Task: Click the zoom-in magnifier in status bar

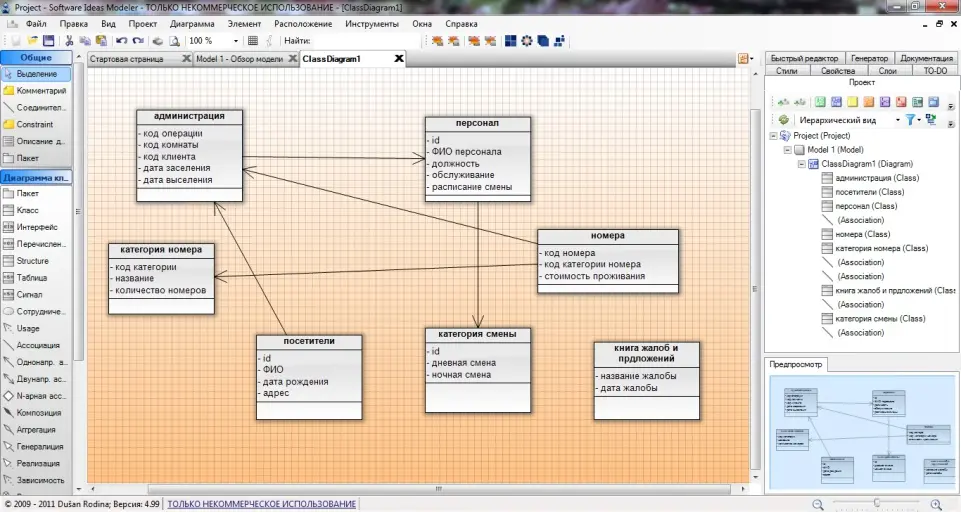Action: [936, 504]
